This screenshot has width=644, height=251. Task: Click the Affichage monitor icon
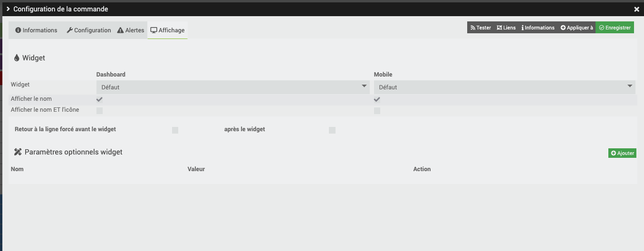click(154, 30)
